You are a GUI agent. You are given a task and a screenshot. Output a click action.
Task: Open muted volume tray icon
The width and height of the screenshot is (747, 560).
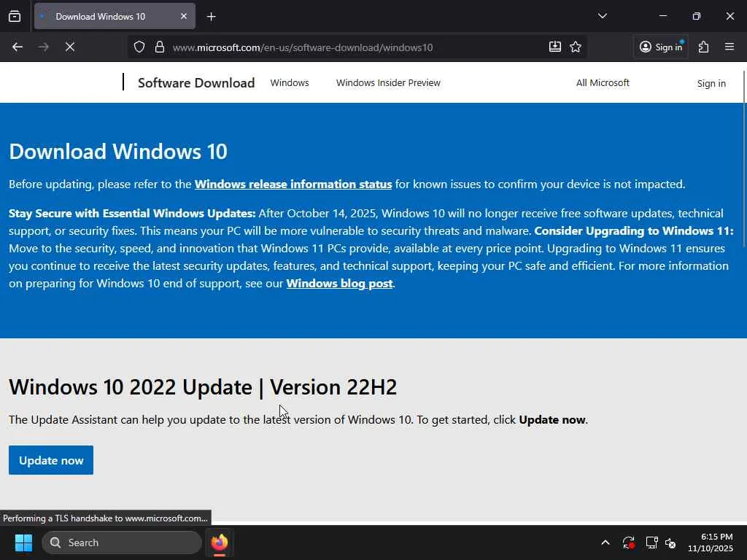pos(671,542)
